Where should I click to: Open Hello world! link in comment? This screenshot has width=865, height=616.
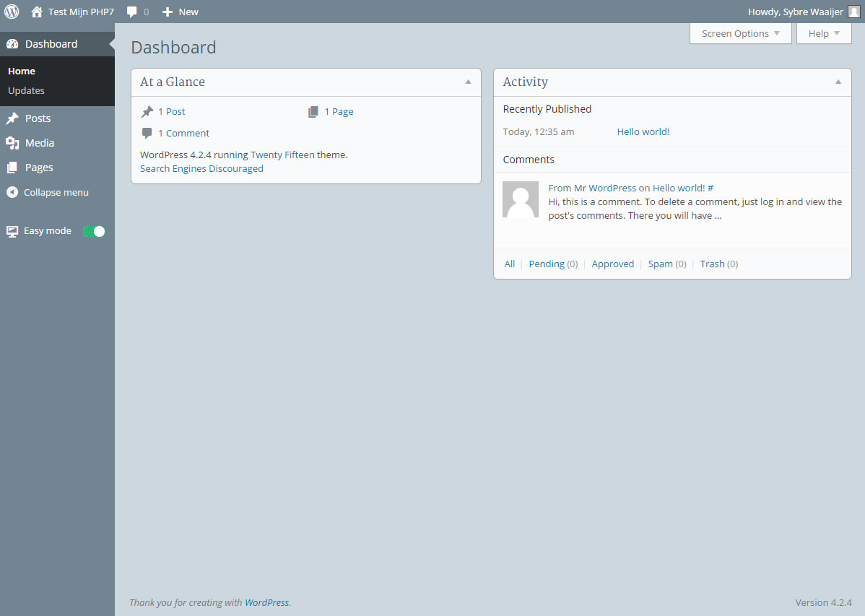pos(679,188)
